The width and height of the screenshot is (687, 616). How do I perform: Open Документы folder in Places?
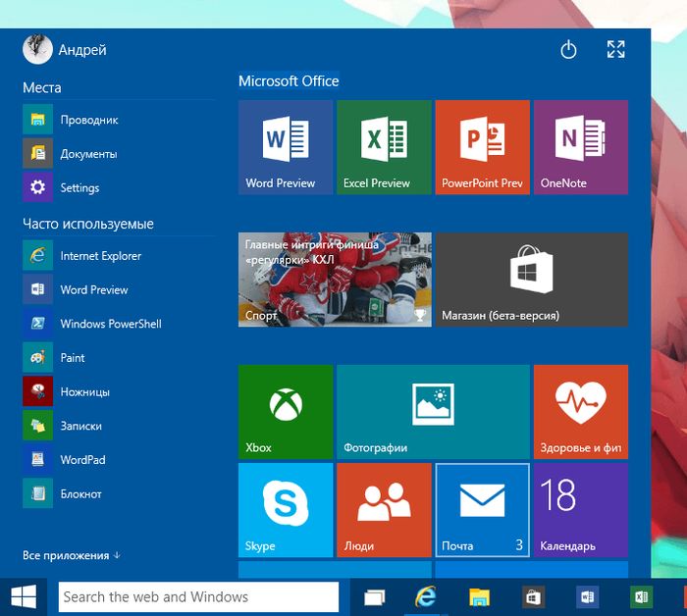(x=119, y=153)
